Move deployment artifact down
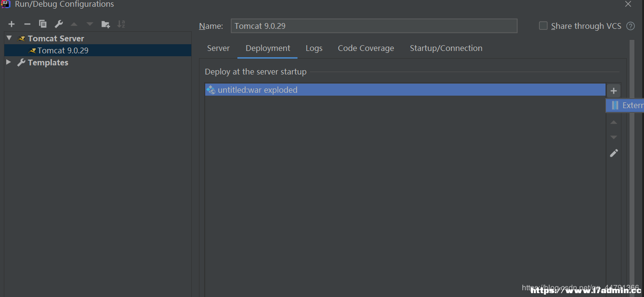The height and width of the screenshot is (297, 644). tap(614, 137)
